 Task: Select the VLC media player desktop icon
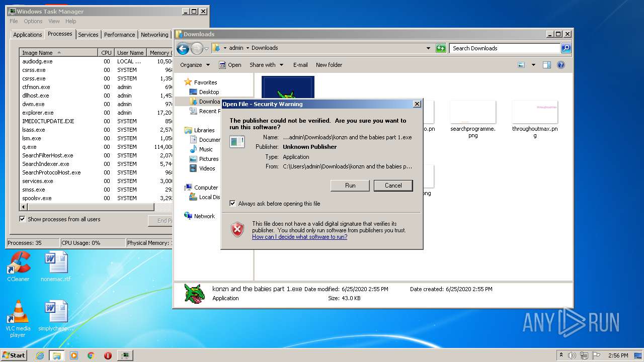click(x=18, y=319)
